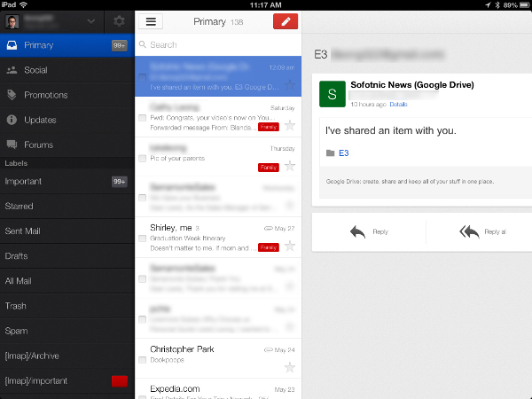Click the Reply all double-arrow icon
The height and width of the screenshot is (399, 532).
[469, 231]
